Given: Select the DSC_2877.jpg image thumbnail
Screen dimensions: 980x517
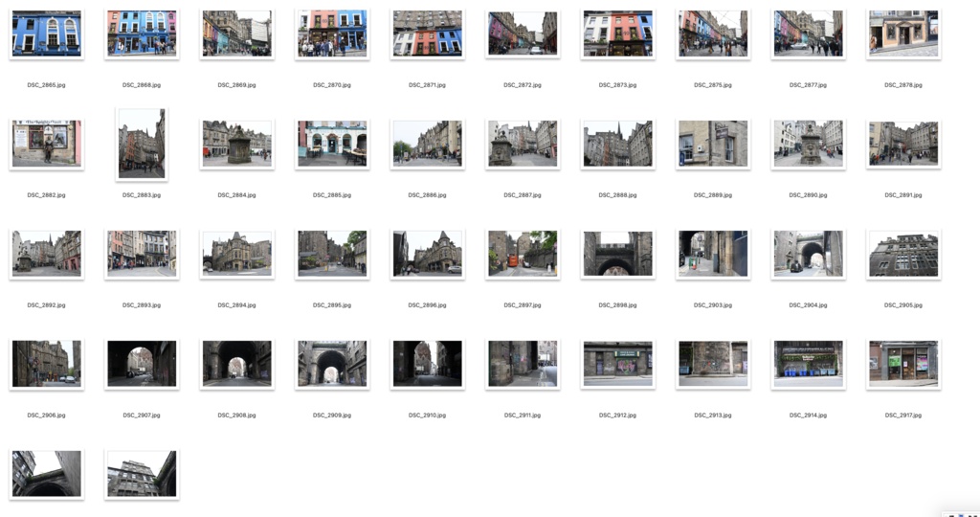Looking at the screenshot, I should click(808, 34).
